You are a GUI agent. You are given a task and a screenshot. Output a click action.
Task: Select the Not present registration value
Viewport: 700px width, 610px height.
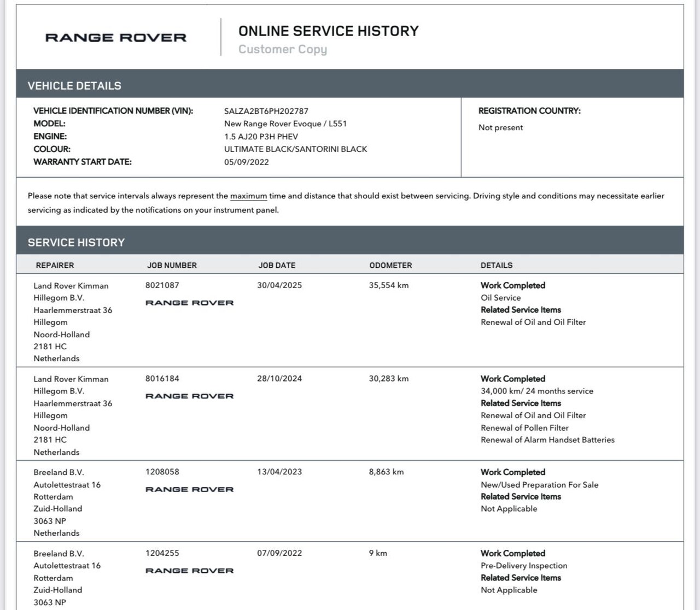click(x=500, y=127)
